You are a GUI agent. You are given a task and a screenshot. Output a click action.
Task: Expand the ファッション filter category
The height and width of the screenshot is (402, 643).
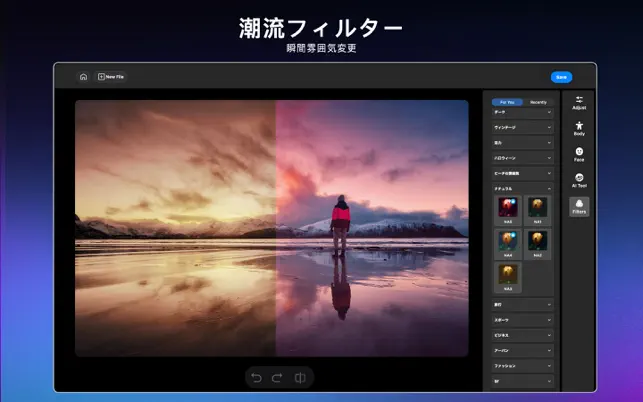pyautogui.click(x=522, y=366)
